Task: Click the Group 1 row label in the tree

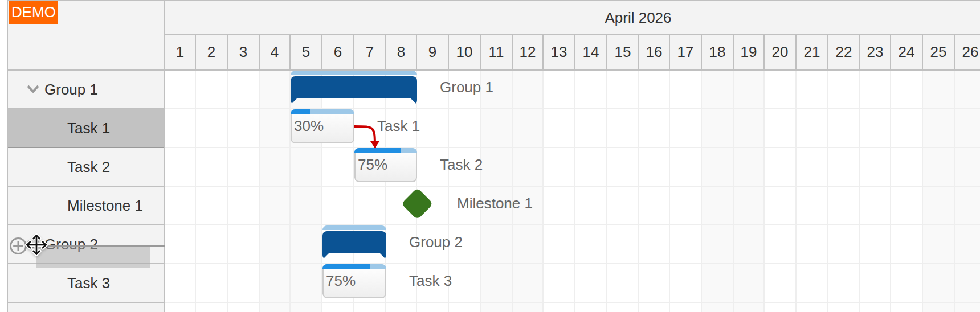Action: (71, 89)
